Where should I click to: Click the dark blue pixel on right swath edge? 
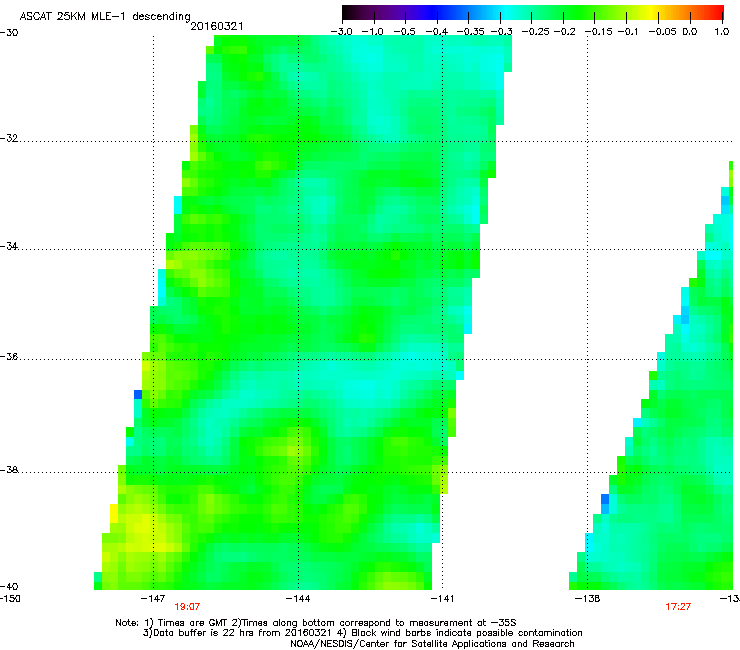[605, 499]
